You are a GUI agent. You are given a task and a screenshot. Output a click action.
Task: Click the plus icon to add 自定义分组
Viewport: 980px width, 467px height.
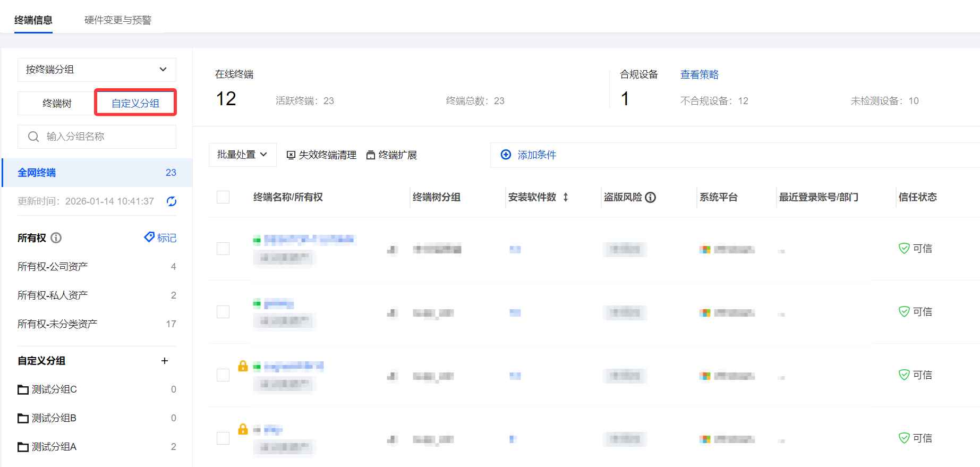tap(165, 361)
